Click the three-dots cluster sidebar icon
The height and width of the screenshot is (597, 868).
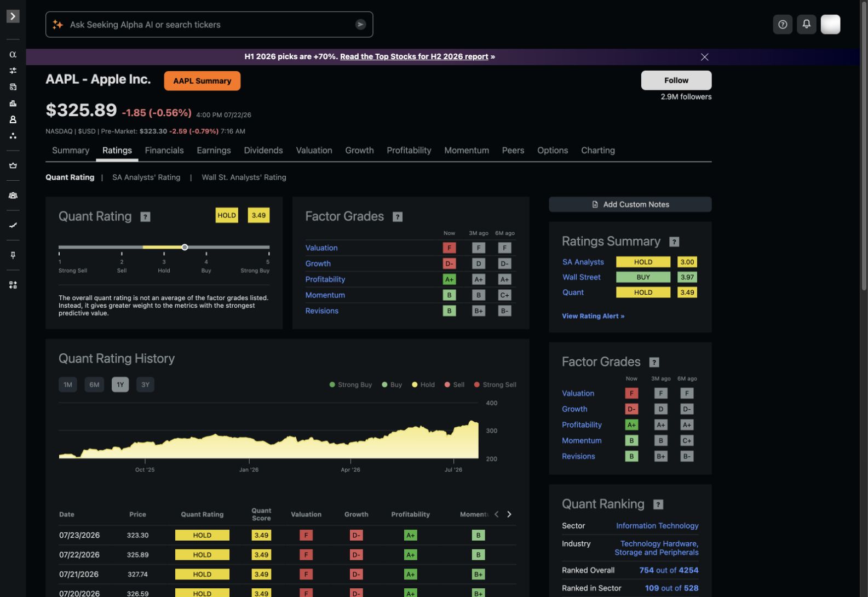[13, 136]
